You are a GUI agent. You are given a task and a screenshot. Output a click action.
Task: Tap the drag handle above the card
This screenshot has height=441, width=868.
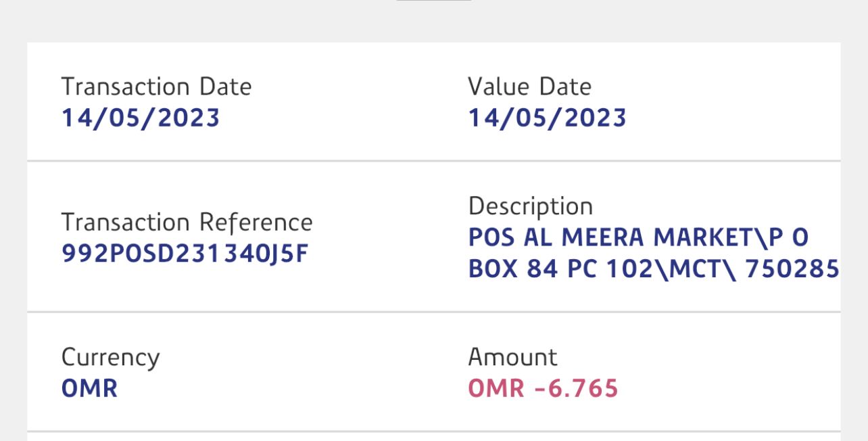click(433, 1)
